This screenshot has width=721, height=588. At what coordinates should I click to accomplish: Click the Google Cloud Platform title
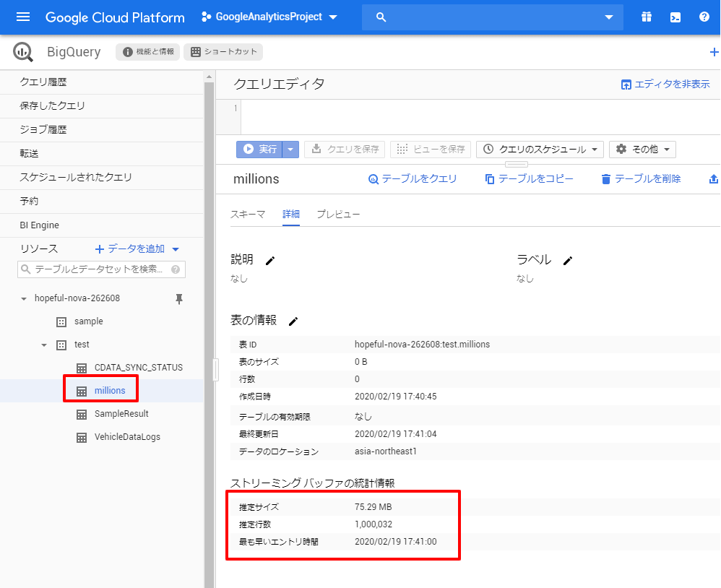[115, 17]
